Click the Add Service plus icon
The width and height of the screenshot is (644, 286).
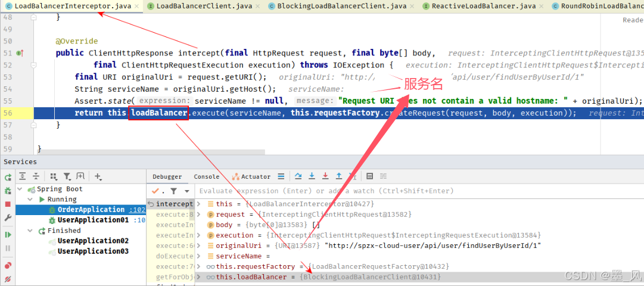click(98, 176)
